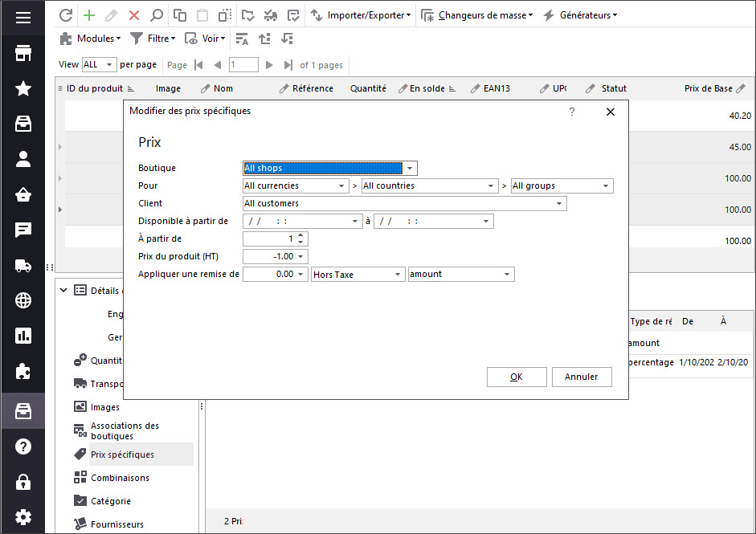Screen dimensions: 756x534
Task: Open the Boutique All shops dropdown
Action: 410,168
